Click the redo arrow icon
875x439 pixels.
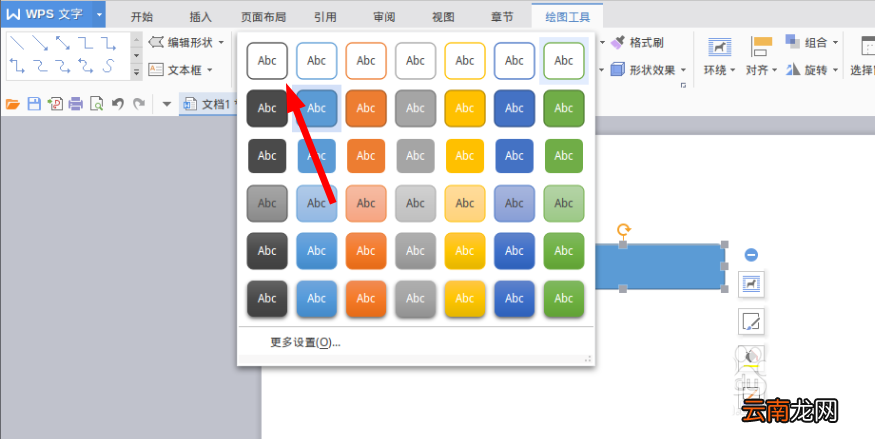[139, 104]
